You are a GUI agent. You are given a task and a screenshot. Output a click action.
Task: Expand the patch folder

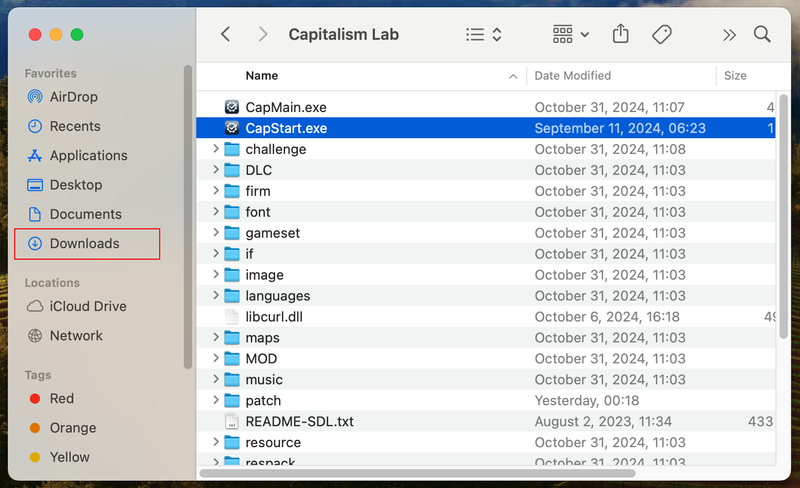tap(215, 400)
